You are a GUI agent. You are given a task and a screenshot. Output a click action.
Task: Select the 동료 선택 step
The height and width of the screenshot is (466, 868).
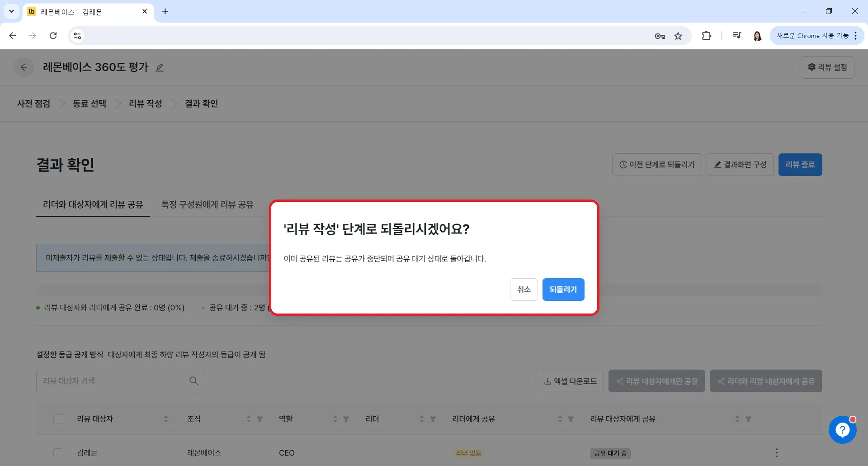pos(90,104)
